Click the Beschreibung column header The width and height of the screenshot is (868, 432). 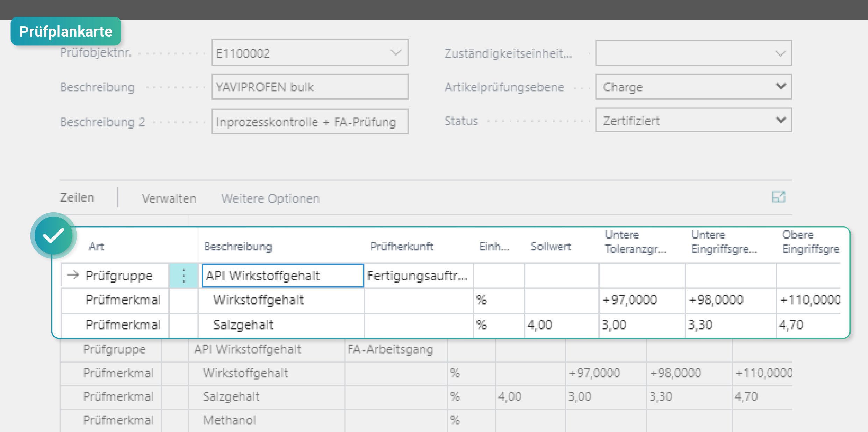(238, 247)
